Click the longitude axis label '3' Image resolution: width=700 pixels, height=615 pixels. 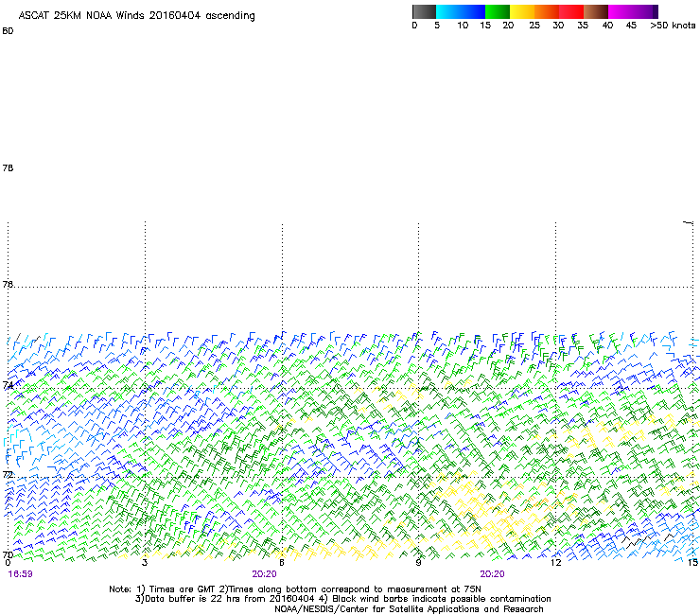(145, 563)
